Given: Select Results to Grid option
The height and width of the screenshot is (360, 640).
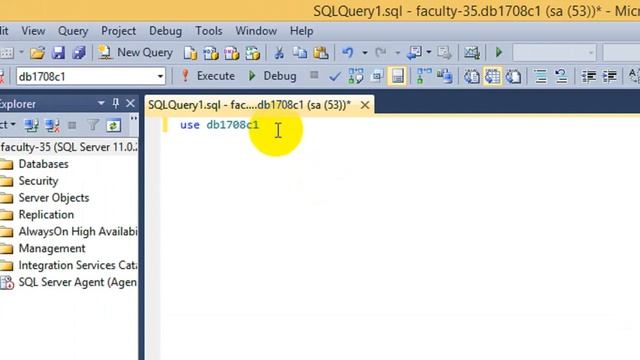Looking at the screenshot, I should coord(493,76).
